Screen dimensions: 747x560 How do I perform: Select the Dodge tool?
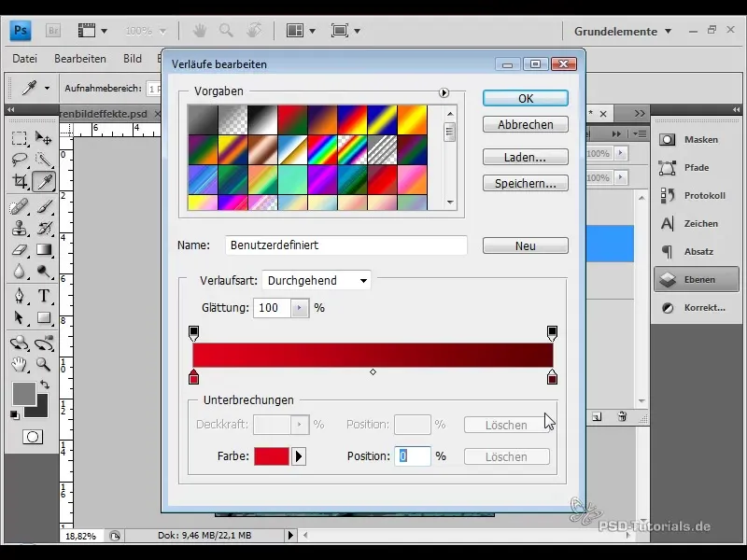coord(43,272)
